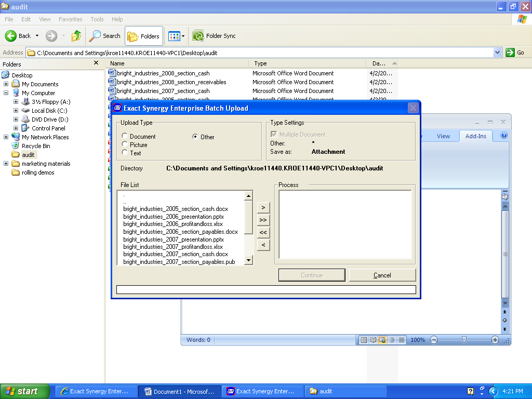Select the Text upload type radio
Image resolution: width=532 pixels, height=399 pixels.
(125, 153)
